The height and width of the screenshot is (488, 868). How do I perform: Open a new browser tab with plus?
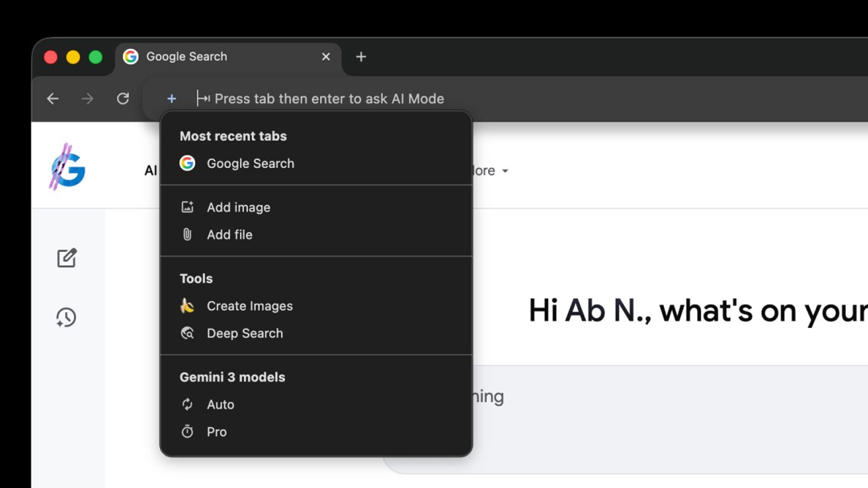(x=361, y=57)
